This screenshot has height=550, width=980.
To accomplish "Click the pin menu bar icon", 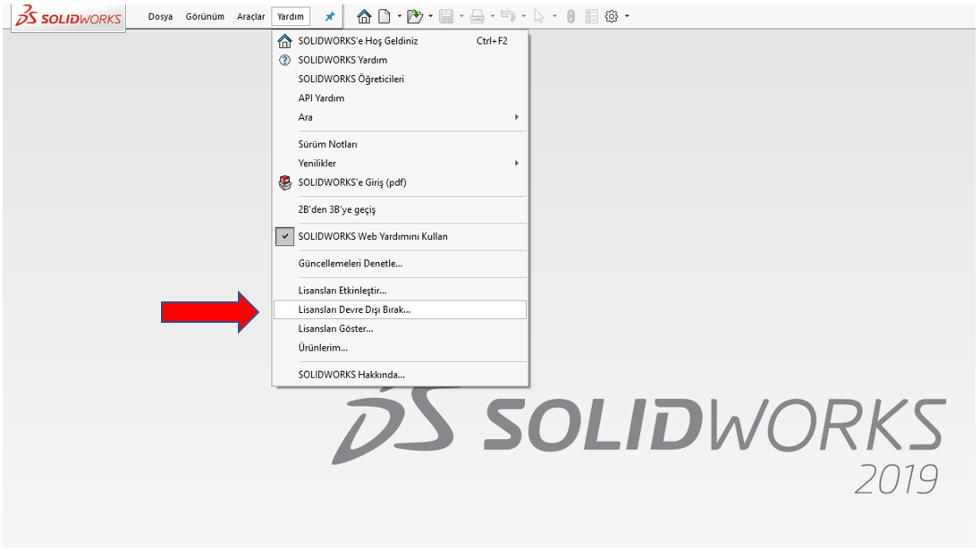I will click(330, 17).
